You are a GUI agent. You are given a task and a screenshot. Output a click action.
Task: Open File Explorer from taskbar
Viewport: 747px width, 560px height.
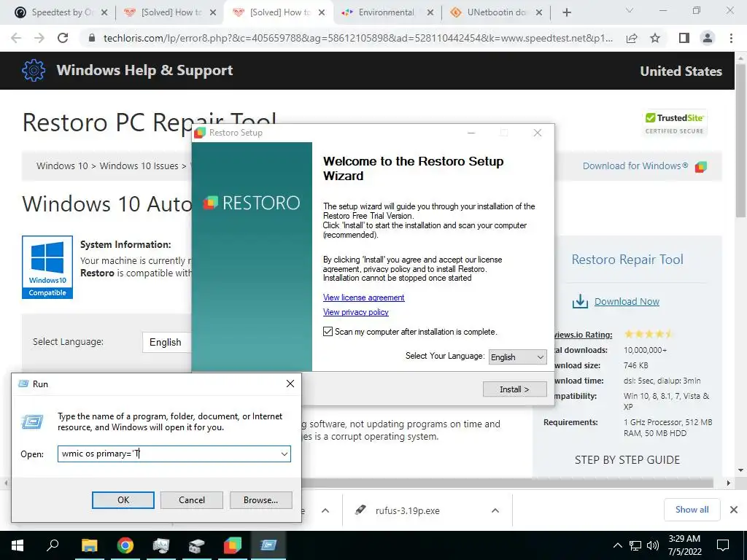[89, 545]
